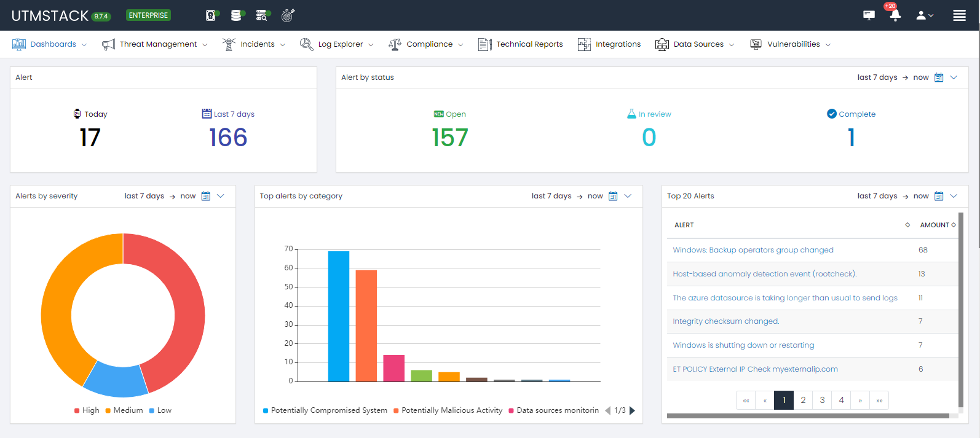Open the log server search status icon
Image resolution: width=980 pixels, height=438 pixels.
[x=263, y=15]
